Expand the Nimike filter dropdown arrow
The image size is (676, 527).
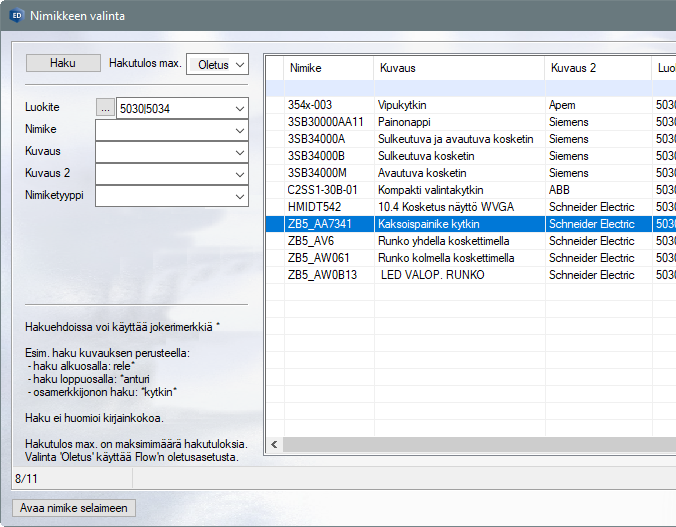pos(239,130)
